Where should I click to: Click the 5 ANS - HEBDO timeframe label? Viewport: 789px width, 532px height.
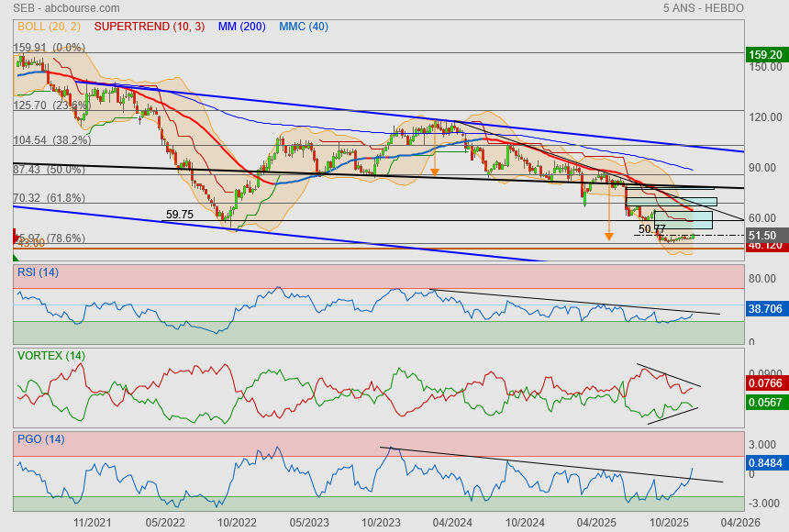[x=703, y=8]
